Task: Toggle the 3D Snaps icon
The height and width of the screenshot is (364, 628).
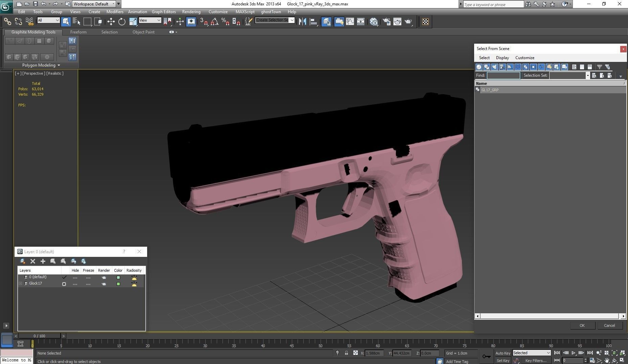Action: [204, 22]
